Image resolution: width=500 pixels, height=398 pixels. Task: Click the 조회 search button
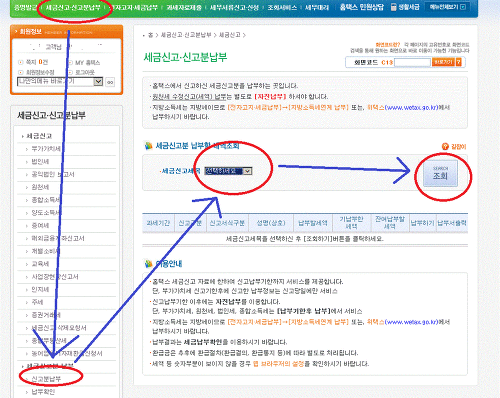(440, 173)
